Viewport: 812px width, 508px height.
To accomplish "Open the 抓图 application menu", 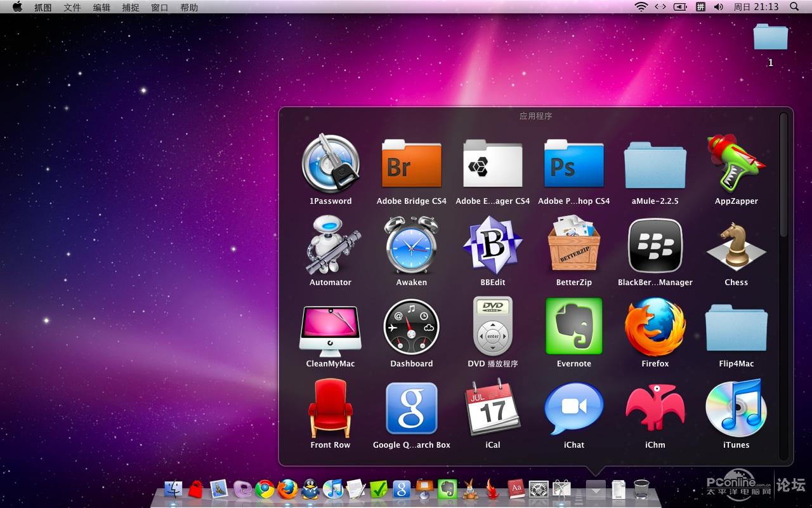I will pos(43,7).
